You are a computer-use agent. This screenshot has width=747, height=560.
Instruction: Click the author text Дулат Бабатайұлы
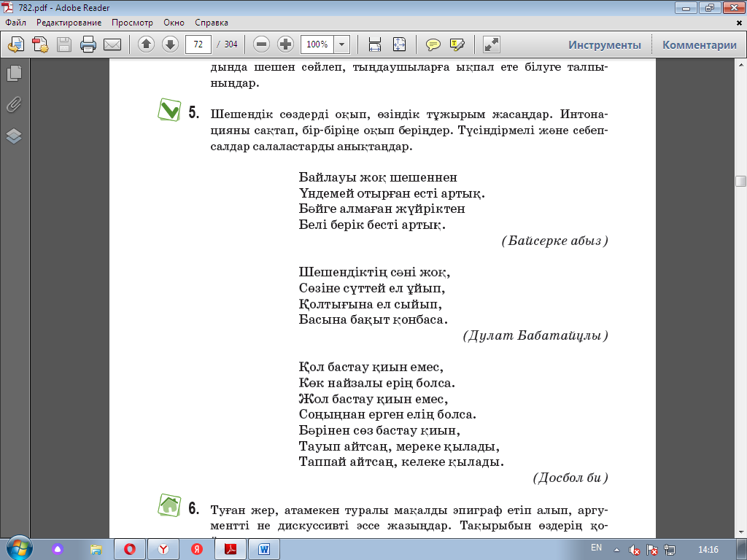tap(535, 335)
